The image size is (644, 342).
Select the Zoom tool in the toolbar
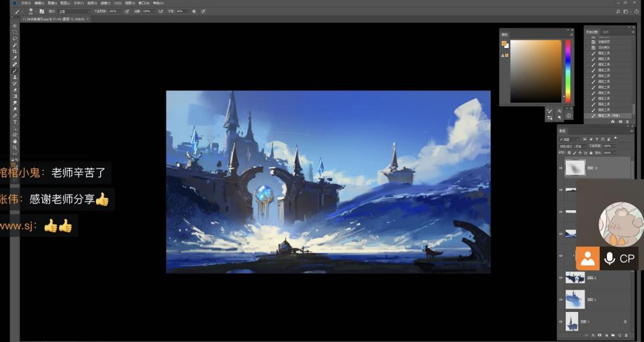tap(15, 147)
